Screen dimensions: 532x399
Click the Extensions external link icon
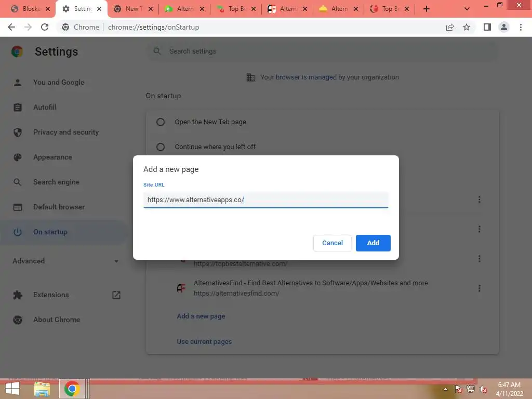click(116, 295)
